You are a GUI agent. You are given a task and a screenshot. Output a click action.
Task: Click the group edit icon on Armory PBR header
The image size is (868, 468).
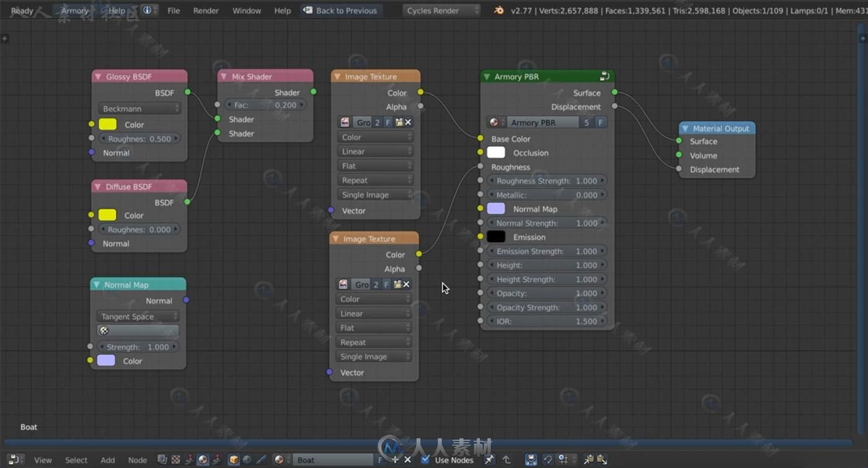point(604,76)
